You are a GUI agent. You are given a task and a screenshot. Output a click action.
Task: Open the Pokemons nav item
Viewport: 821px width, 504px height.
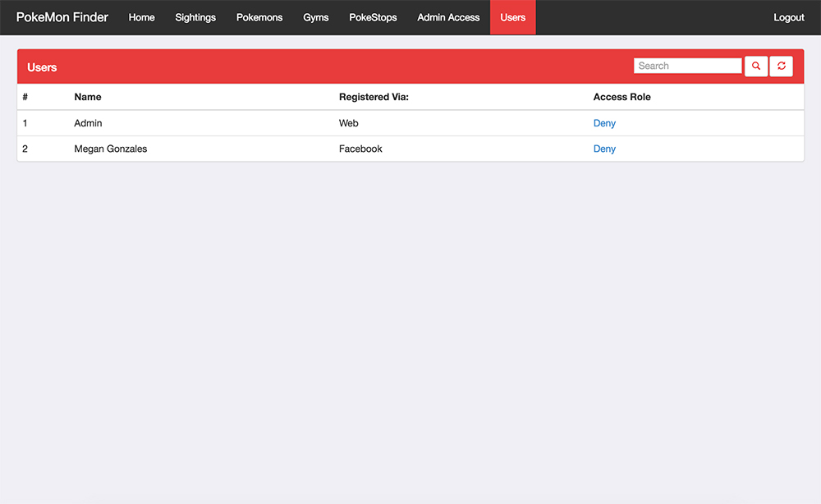(x=259, y=17)
